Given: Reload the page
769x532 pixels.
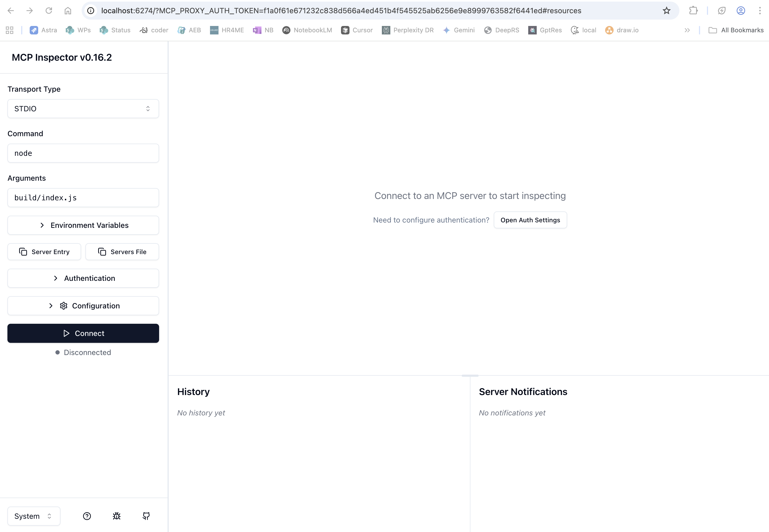Looking at the screenshot, I should [49, 11].
